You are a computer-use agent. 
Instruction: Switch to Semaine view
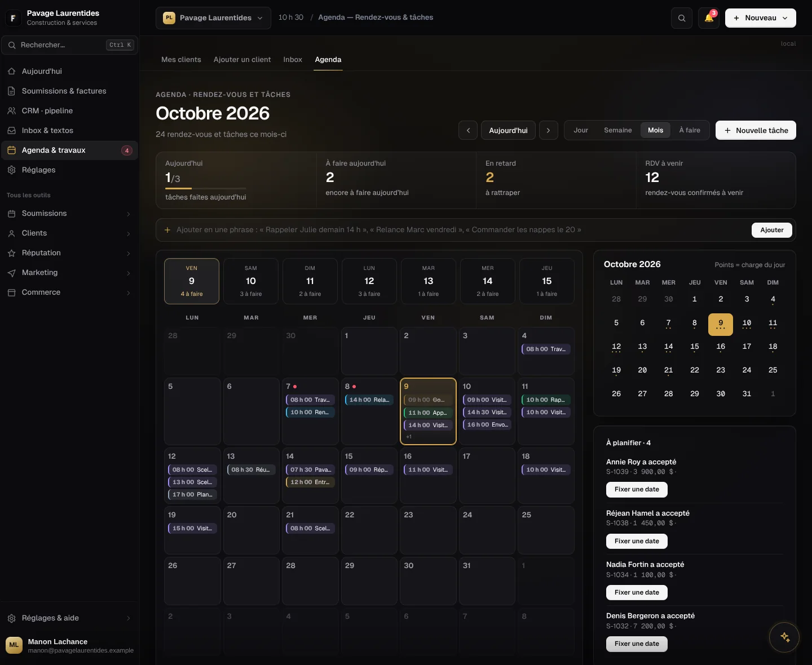(618, 130)
